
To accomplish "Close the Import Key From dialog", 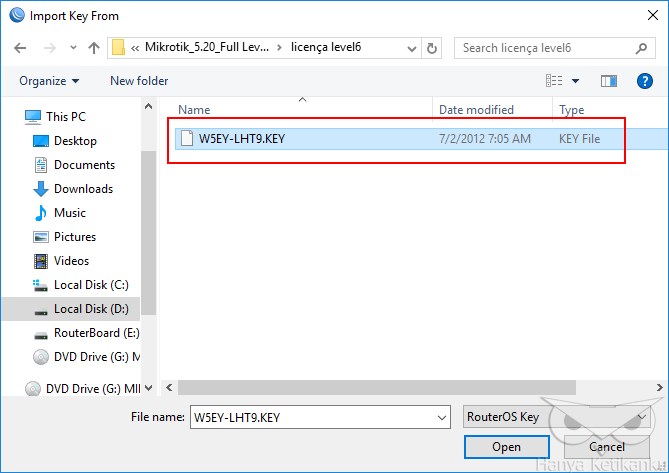I will point(652,15).
